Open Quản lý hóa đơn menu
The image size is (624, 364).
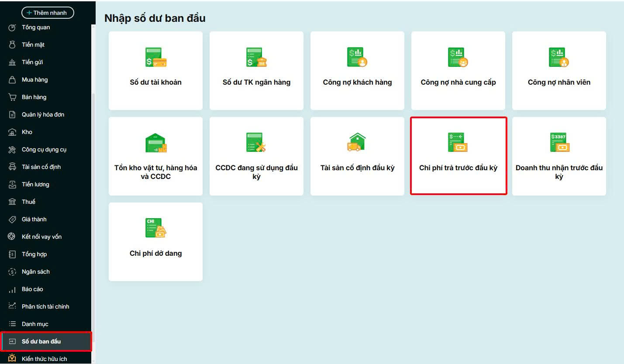(x=43, y=115)
